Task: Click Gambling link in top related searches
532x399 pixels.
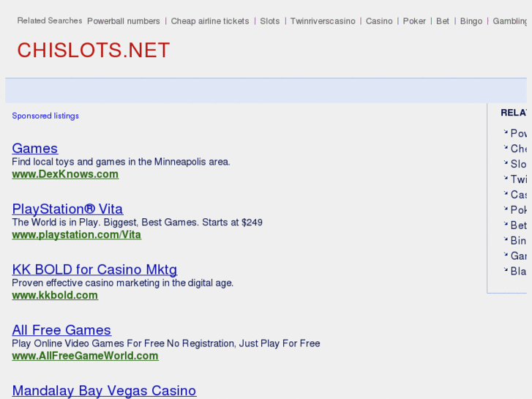Action: click(509, 21)
